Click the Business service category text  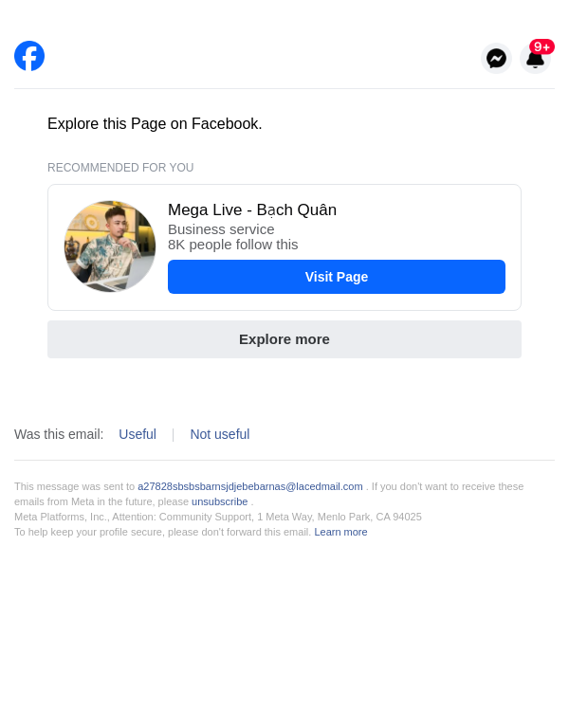[221, 229]
